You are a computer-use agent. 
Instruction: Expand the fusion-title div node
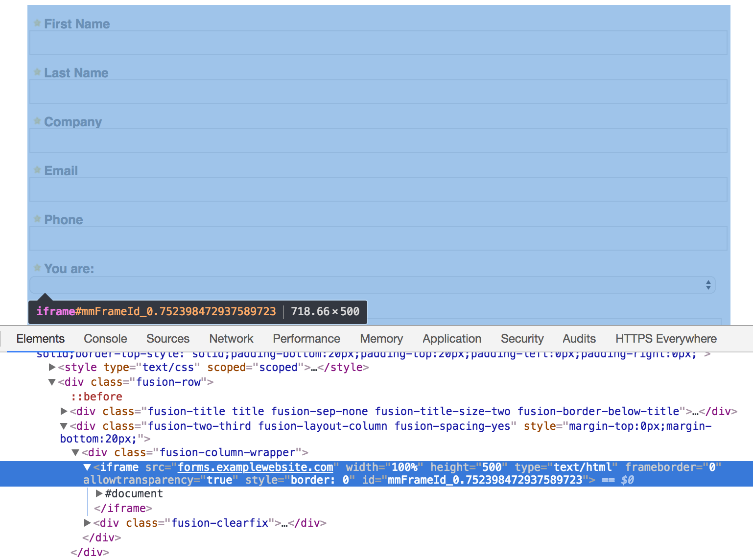coord(64,411)
